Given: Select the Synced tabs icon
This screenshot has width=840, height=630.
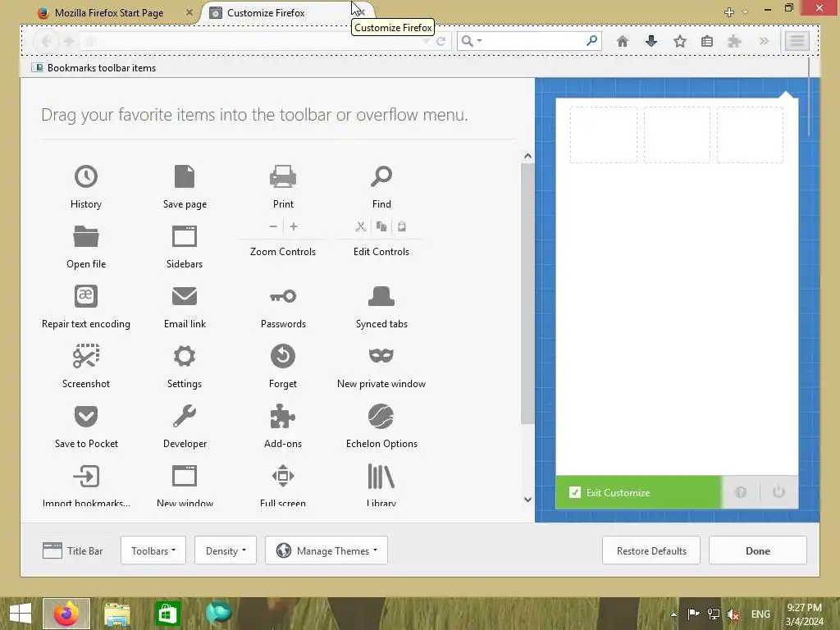Looking at the screenshot, I should click(381, 295).
